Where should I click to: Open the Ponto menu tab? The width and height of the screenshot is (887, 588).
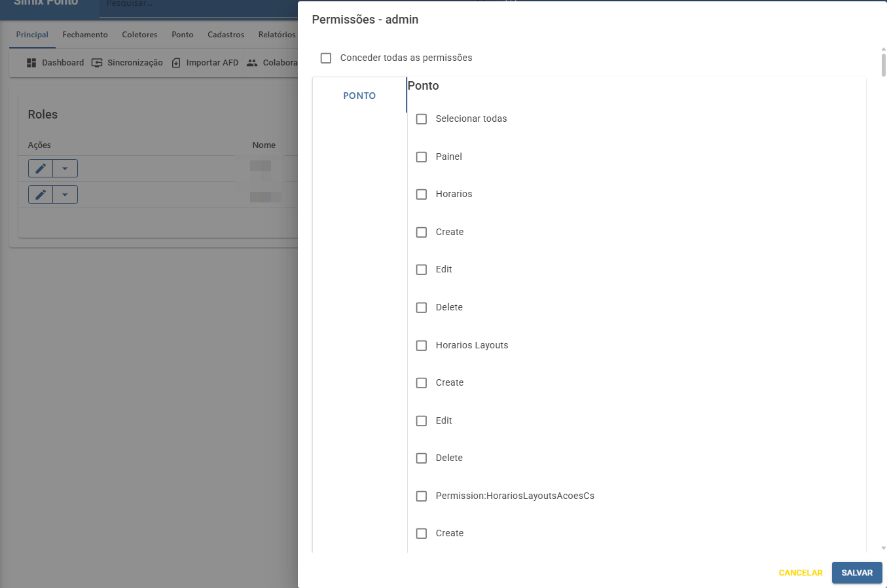(183, 35)
